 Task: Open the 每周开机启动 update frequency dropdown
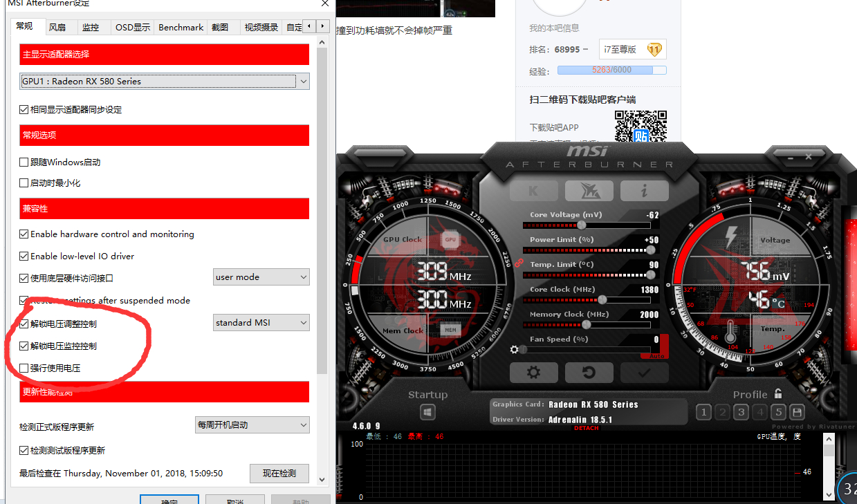[x=252, y=424]
